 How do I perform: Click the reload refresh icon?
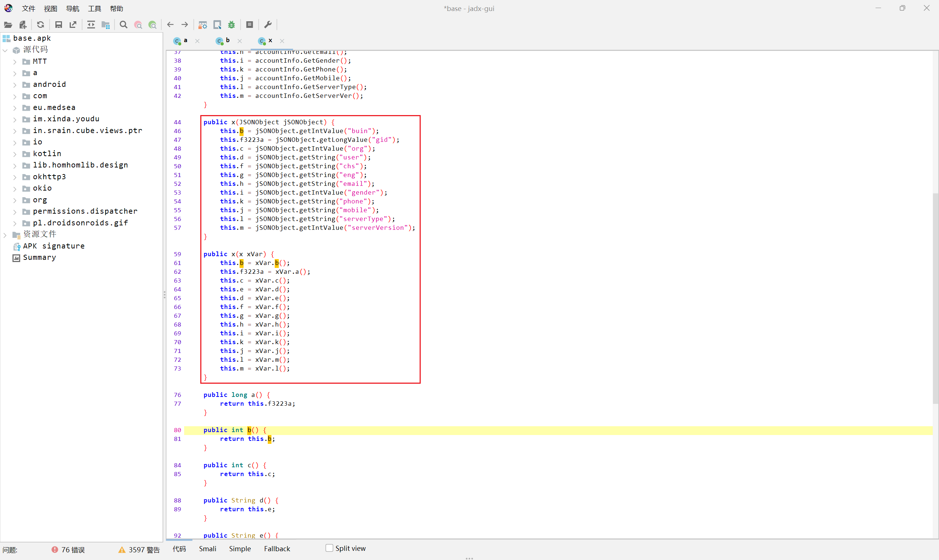[40, 25]
